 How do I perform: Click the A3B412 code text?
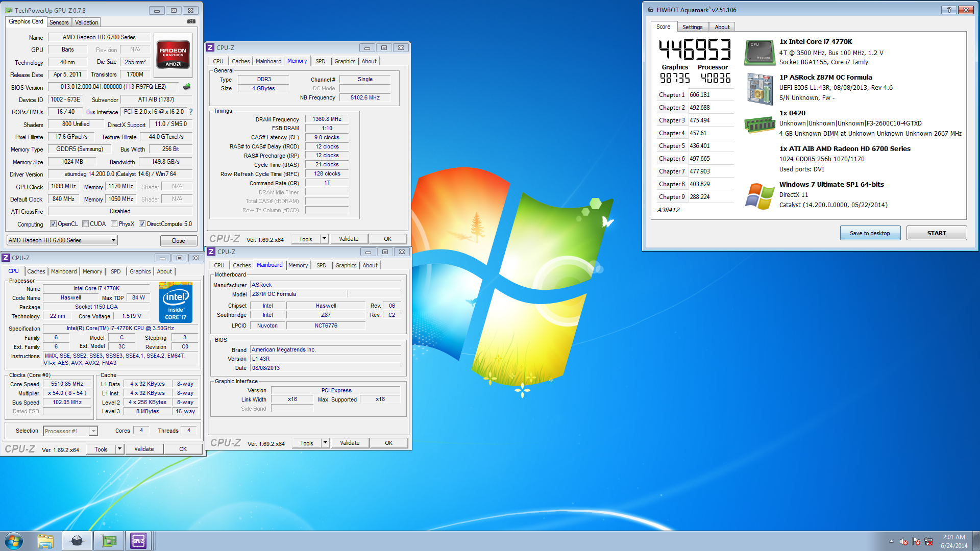[668, 210]
